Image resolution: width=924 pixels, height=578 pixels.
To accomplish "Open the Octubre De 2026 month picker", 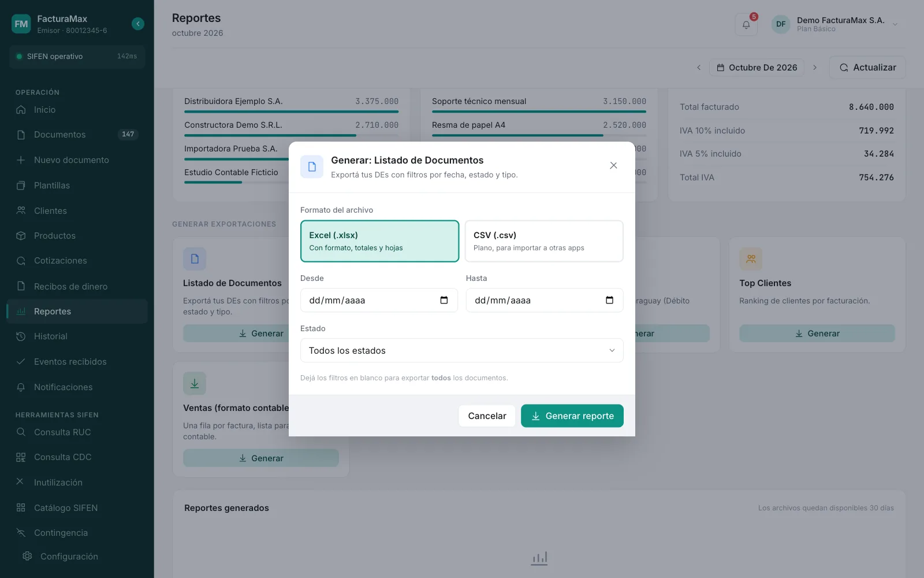I will click(x=757, y=68).
